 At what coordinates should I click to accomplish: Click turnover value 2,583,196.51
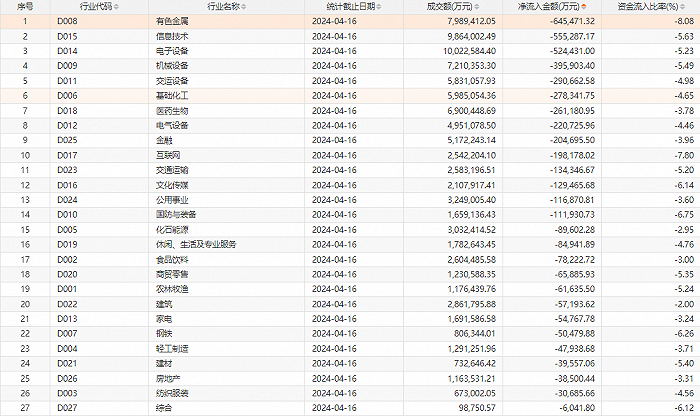(x=471, y=170)
